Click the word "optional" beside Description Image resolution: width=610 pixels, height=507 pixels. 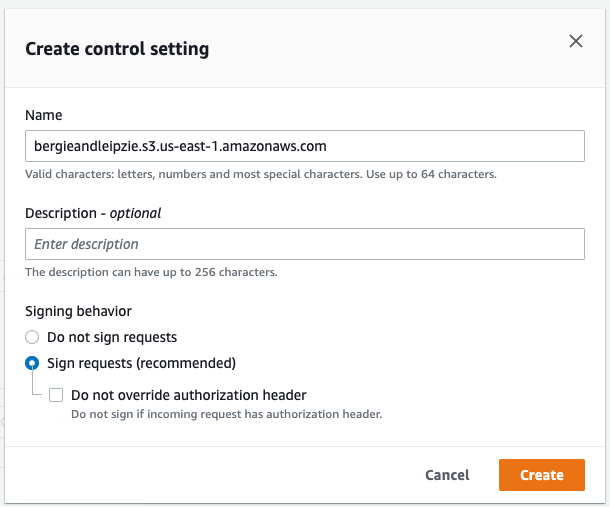135,213
